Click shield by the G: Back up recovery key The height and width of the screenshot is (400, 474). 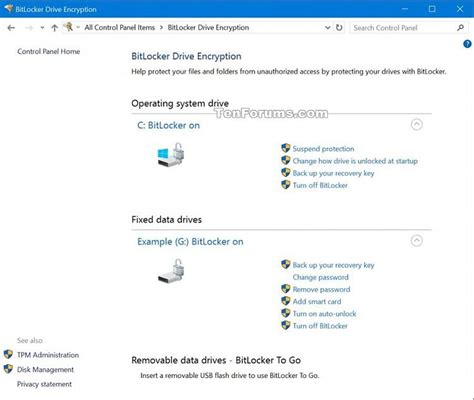coord(286,264)
